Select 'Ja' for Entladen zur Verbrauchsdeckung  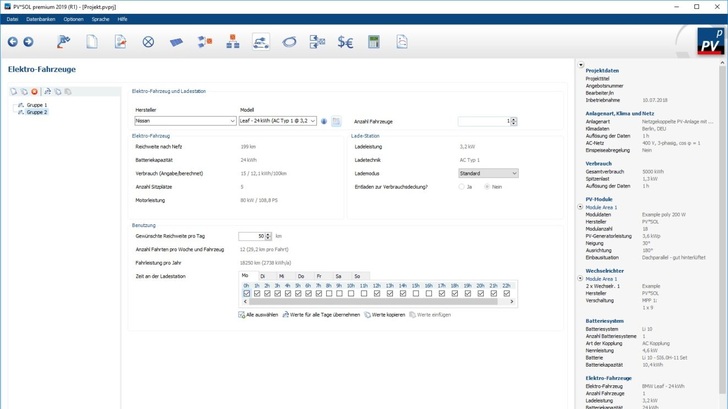point(462,187)
